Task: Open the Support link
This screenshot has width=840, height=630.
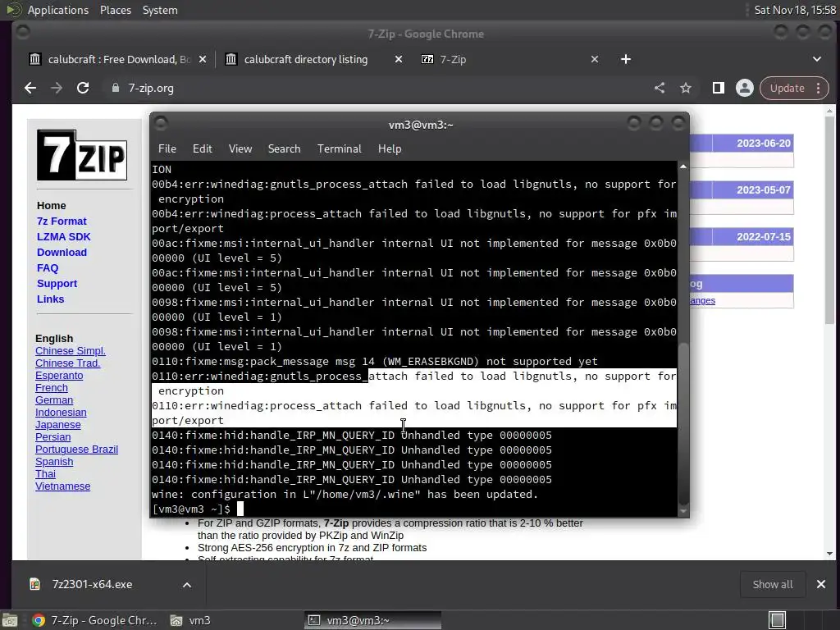Action: tap(57, 283)
